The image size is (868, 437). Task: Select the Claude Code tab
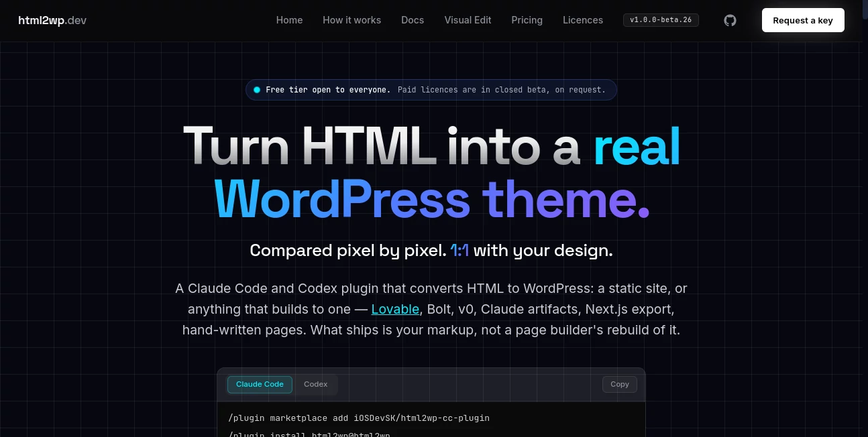tap(260, 384)
